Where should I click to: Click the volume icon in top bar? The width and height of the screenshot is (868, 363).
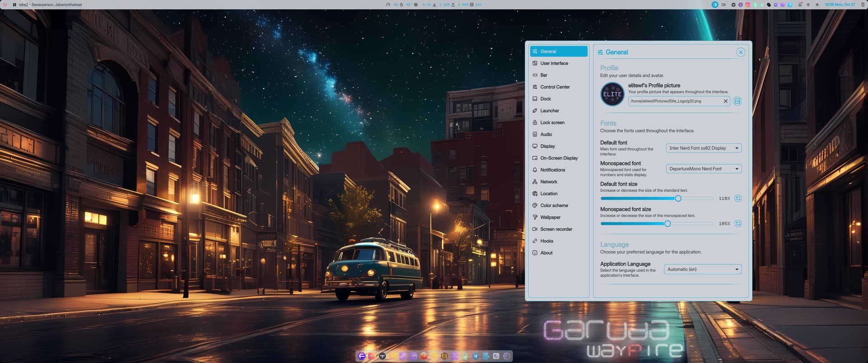[808, 5]
